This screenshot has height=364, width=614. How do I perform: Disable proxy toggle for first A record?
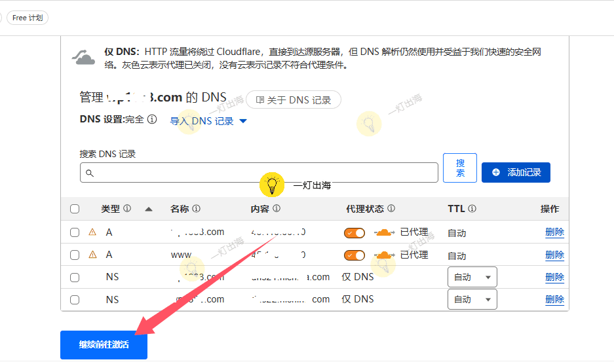tap(355, 232)
